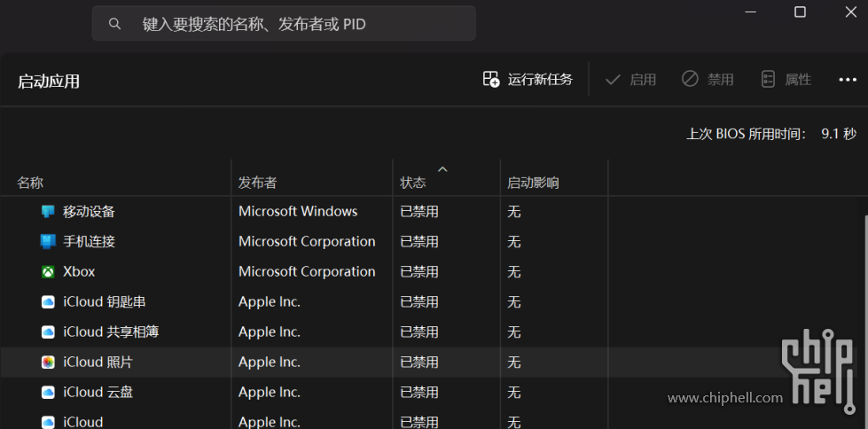Maximize the Task Manager window

800,12
